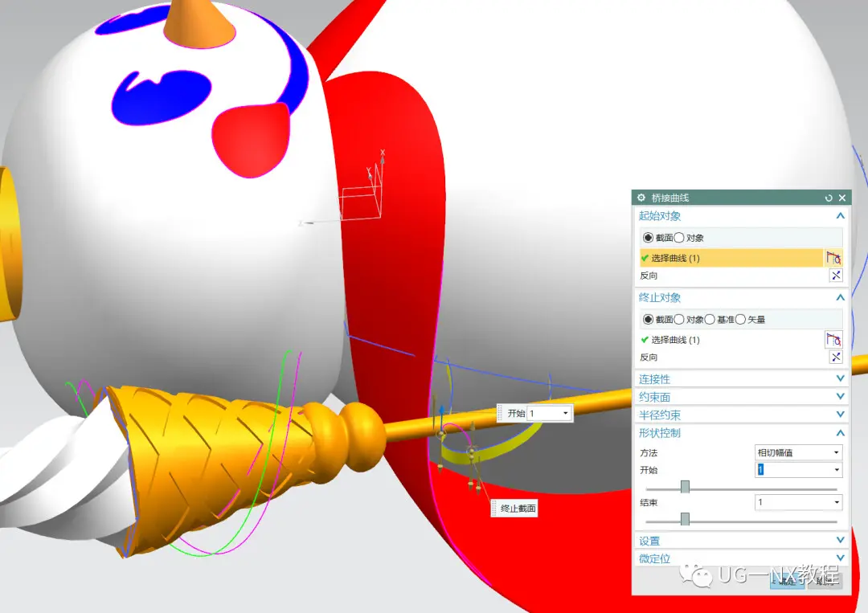Activate 选择曲线 (1) row under 起始对象
The height and width of the screenshot is (613, 868).
pos(731,258)
